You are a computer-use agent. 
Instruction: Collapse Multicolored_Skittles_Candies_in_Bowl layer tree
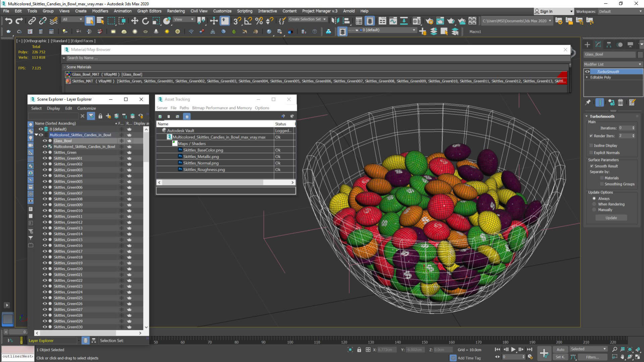click(36, 135)
